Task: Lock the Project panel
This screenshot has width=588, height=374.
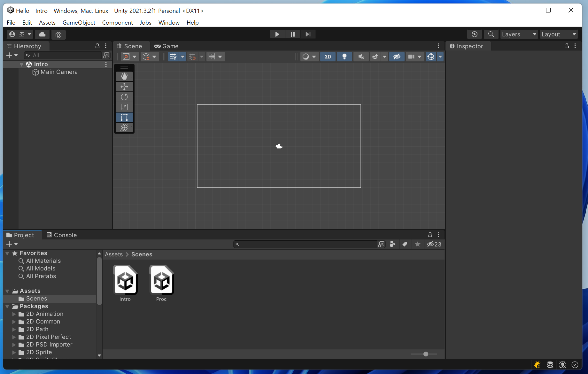Action: point(430,235)
